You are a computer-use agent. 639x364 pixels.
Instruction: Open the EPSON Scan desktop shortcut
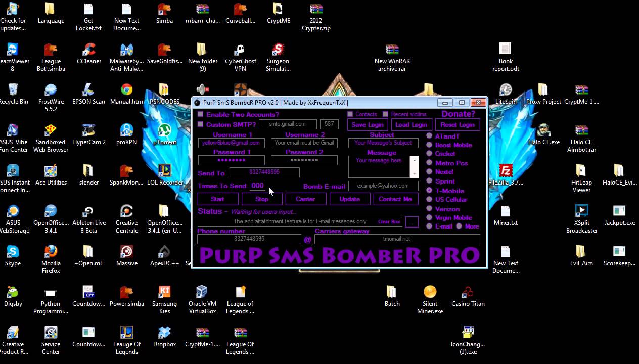pos(89,94)
